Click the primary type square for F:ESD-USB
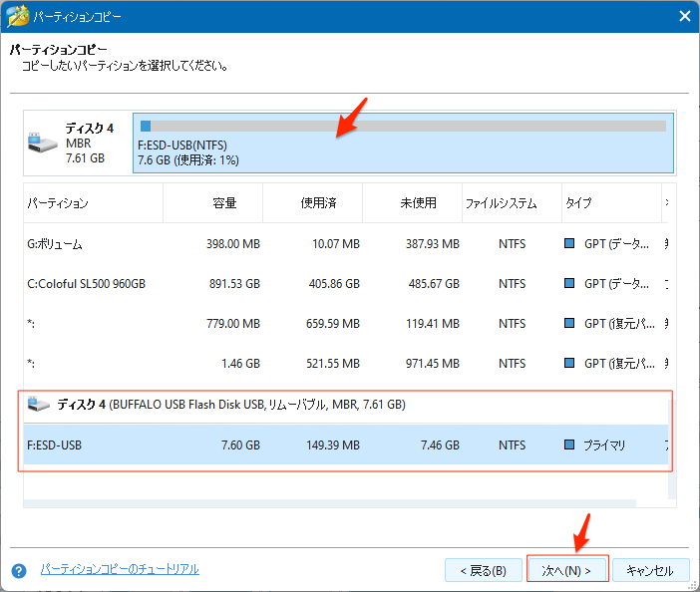This screenshot has height=592, width=700. coord(569,445)
